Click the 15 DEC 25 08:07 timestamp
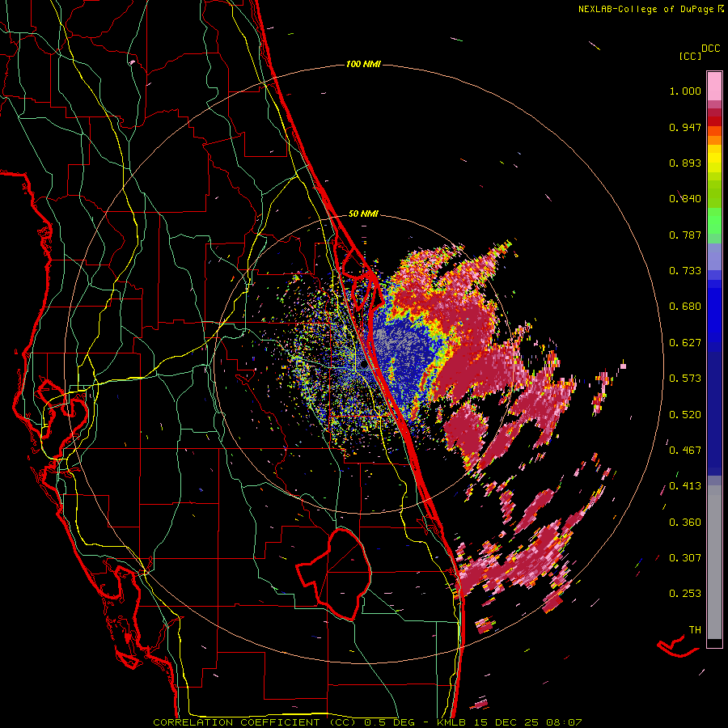Image resolution: width=728 pixels, height=728 pixels. click(529, 722)
